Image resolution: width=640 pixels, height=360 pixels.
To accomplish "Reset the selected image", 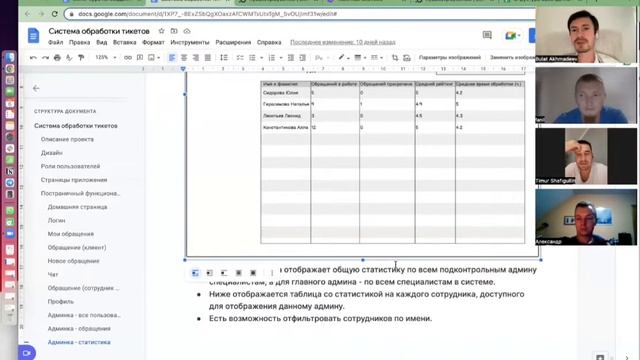I will pyautogui.click(x=407, y=58).
